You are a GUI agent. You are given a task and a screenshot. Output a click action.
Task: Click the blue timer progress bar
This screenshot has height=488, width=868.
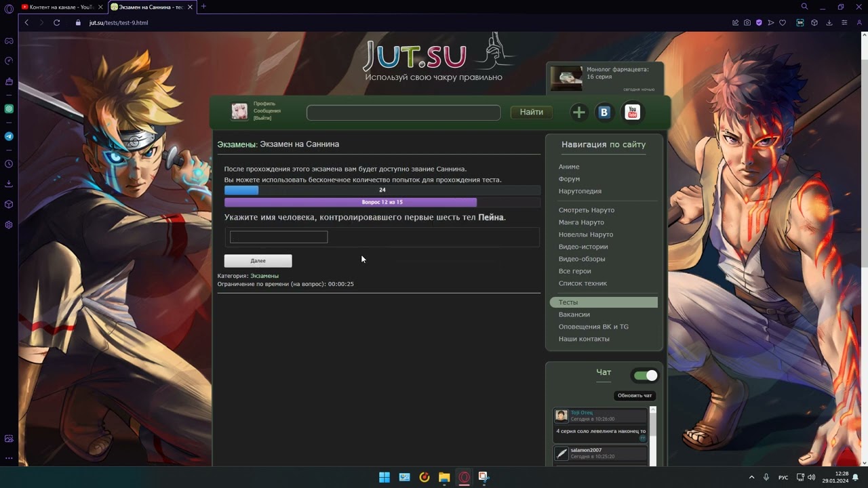click(x=241, y=190)
